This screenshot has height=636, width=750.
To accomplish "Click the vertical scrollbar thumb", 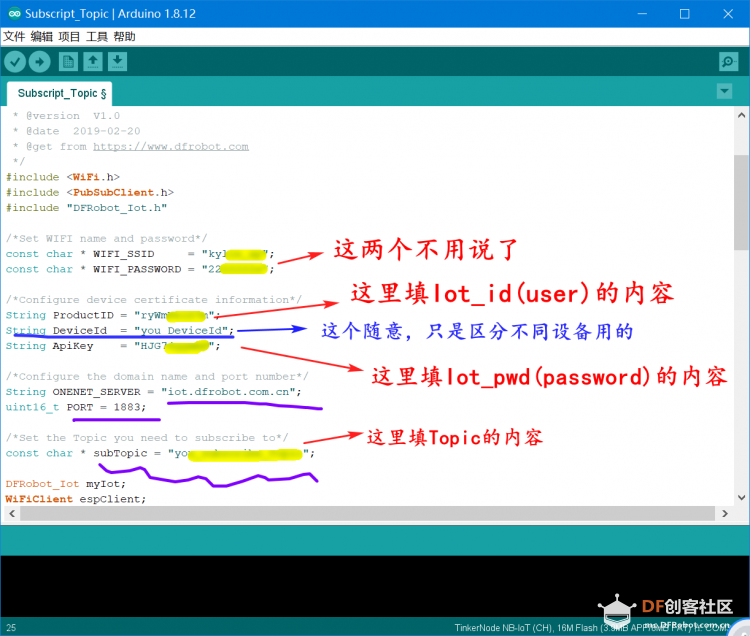I will coord(742,202).
